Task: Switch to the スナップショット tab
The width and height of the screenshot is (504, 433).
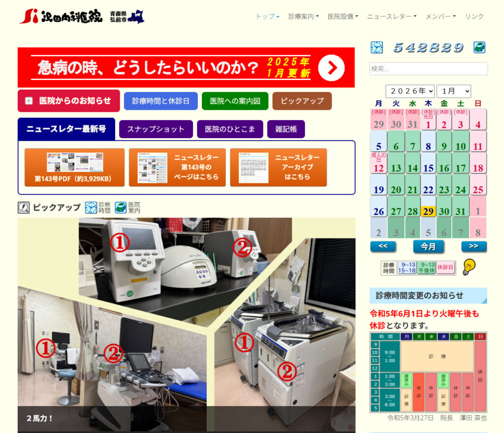Action: point(156,129)
